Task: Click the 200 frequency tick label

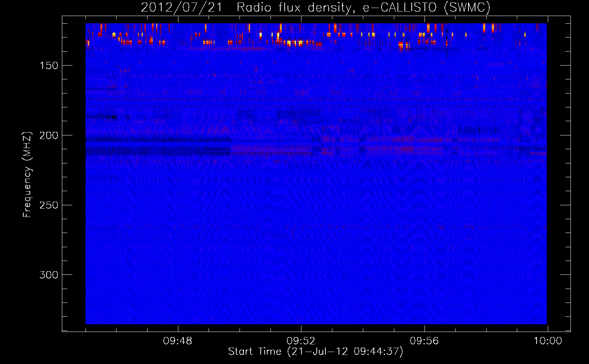Action: pos(49,135)
